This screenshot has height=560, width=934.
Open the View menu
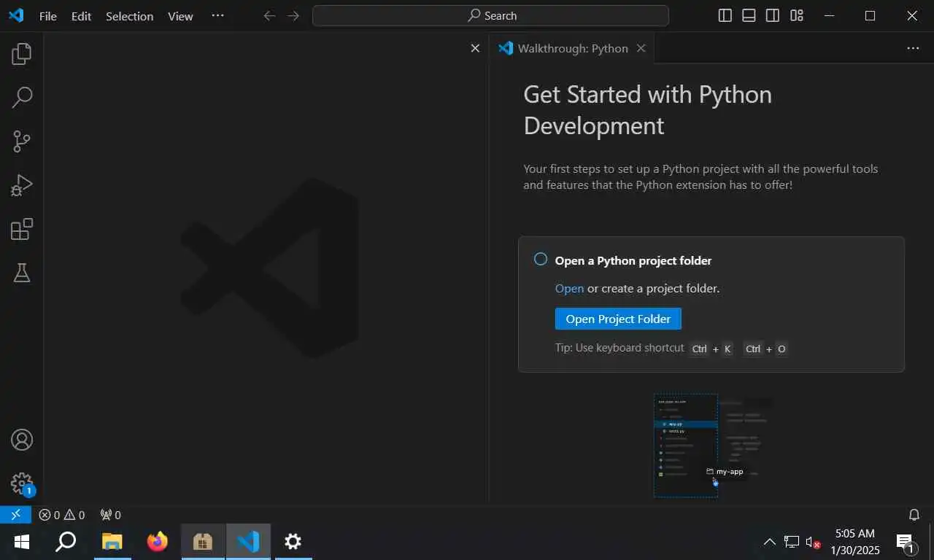(x=180, y=16)
